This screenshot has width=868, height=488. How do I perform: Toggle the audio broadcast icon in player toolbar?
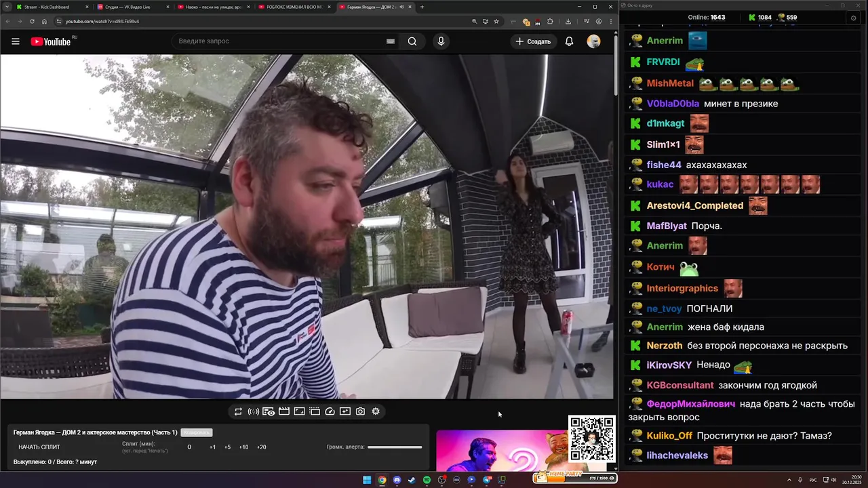(253, 411)
